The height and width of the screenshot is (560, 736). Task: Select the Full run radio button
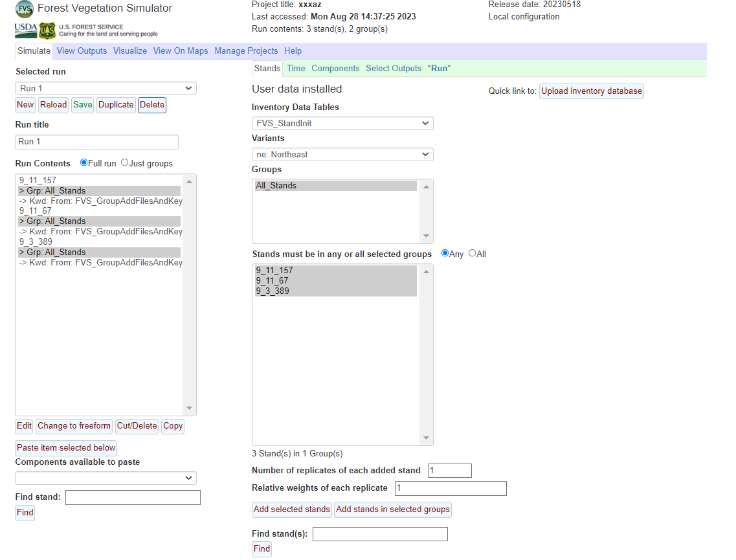[84, 162]
